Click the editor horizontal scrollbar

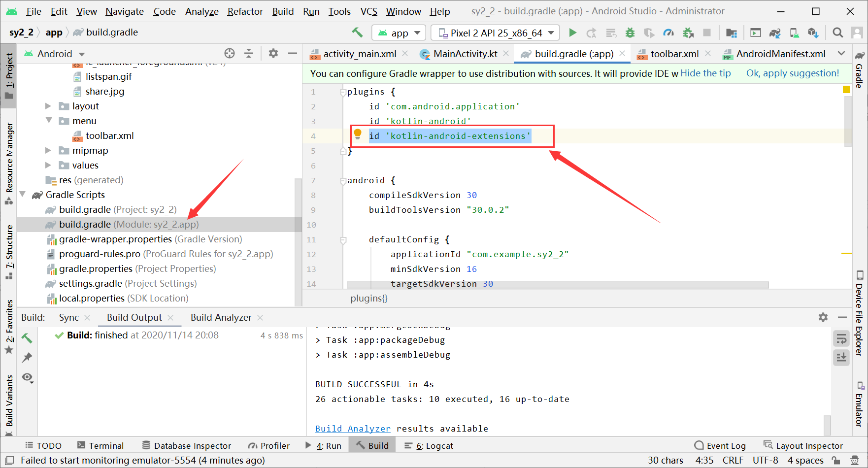point(558,285)
